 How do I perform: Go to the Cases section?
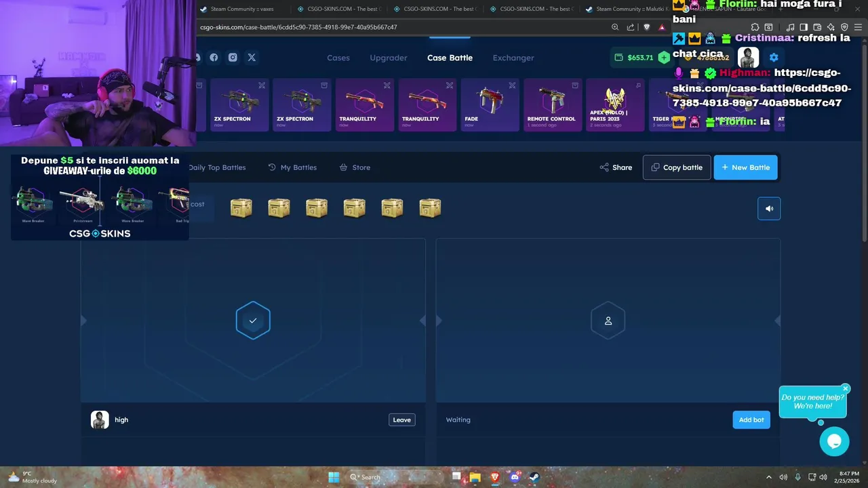(x=338, y=58)
